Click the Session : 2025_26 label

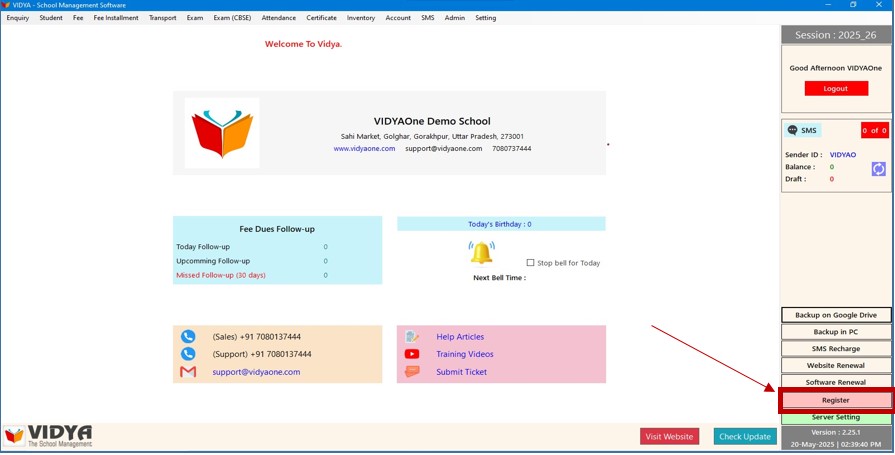836,35
